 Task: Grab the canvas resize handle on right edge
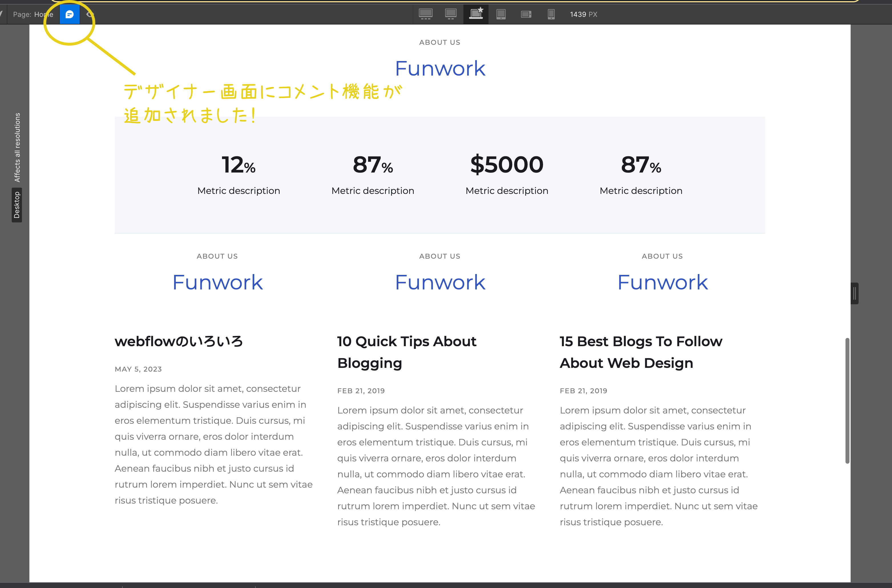coord(854,293)
